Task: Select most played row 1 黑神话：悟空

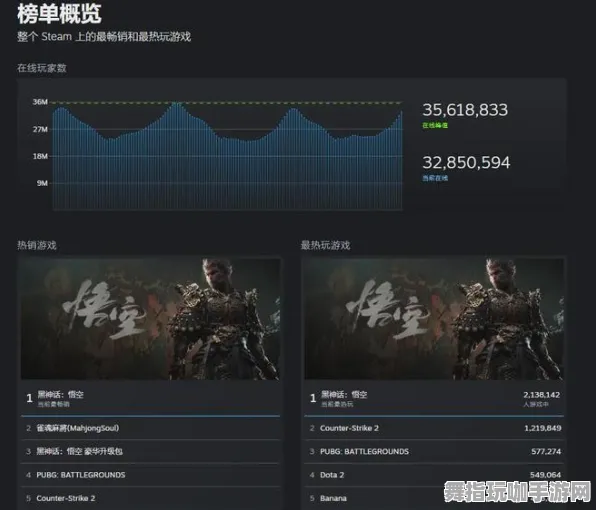Action: tap(434, 398)
